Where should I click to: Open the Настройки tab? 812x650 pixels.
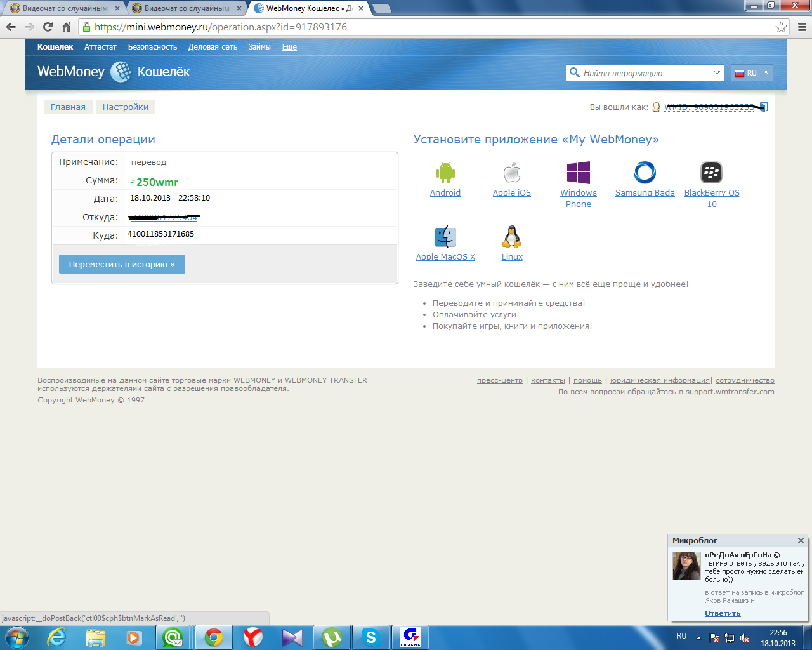[x=126, y=107]
